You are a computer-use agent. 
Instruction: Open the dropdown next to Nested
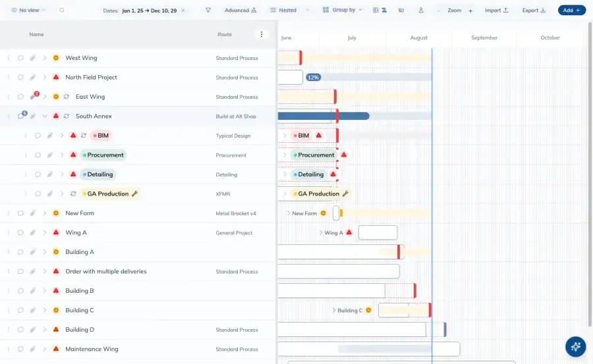[308, 11]
